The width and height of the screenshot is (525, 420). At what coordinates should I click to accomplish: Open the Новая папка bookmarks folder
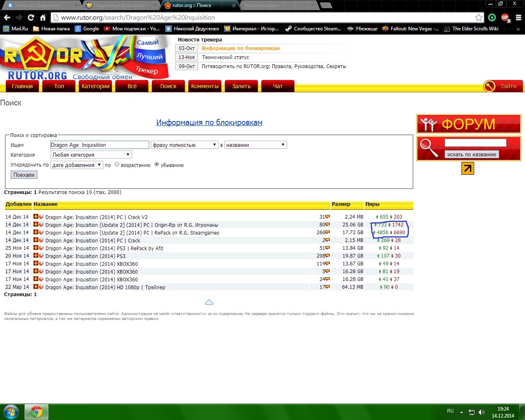click(x=51, y=29)
